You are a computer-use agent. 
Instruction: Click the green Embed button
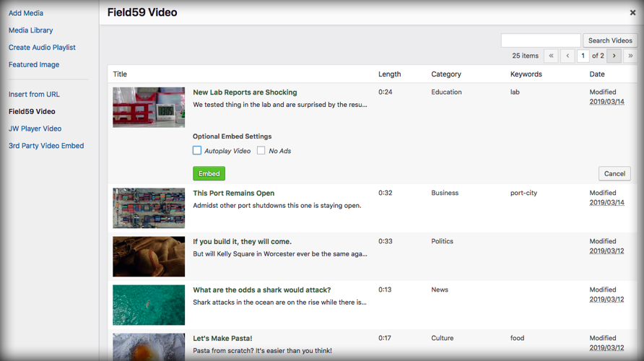tap(209, 173)
